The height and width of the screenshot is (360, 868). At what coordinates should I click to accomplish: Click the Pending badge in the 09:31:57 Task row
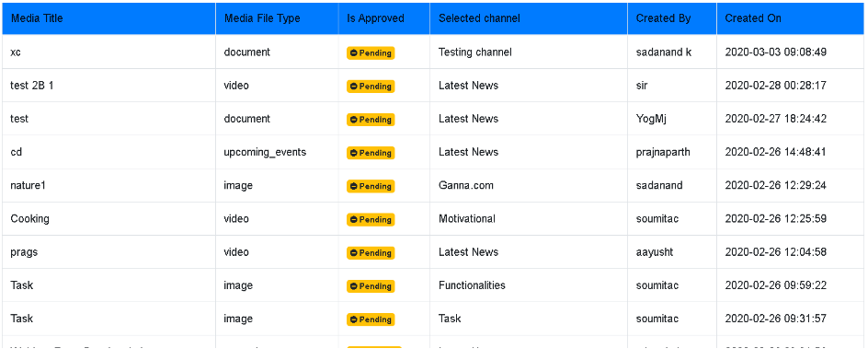(371, 319)
